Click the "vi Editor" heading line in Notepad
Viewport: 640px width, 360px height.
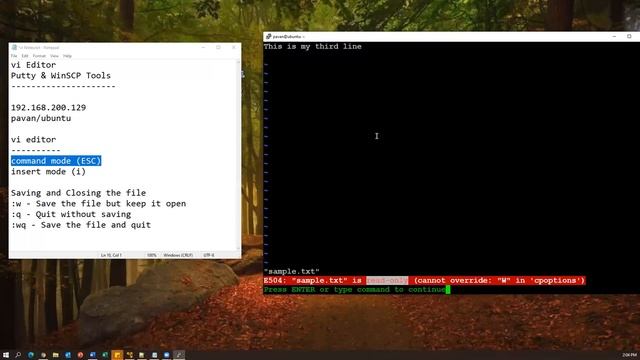pos(33,65)
